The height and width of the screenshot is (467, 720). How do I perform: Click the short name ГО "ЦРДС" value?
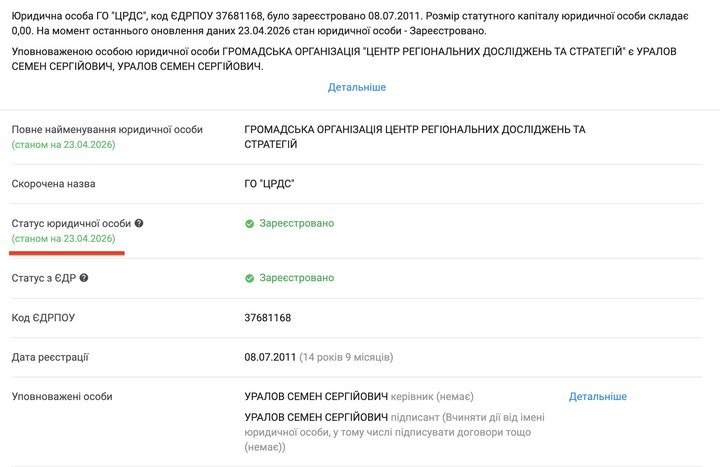pyautogui.click(x=269, y=184)
